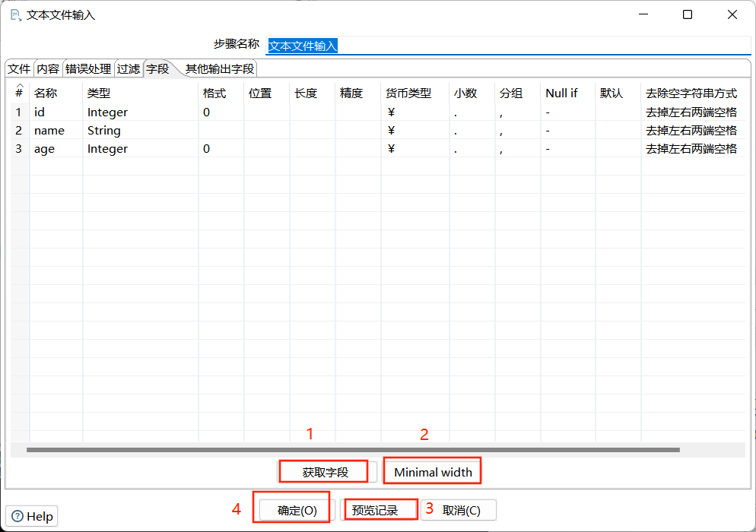Image resolution: width=756 pixels, height=532 pixels.
Task: Open the 内容 tab
Action: pos(48,69)
